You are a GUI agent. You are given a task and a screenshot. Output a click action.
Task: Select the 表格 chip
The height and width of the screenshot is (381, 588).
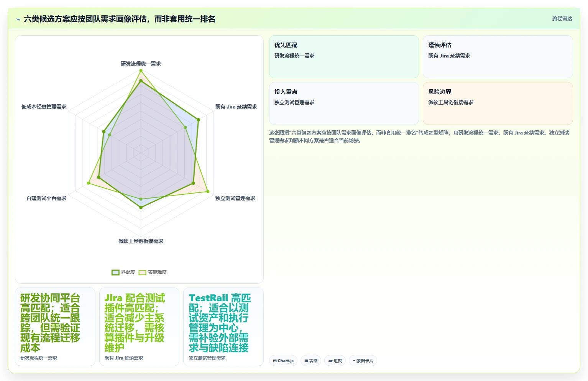(x=311, y=361)
